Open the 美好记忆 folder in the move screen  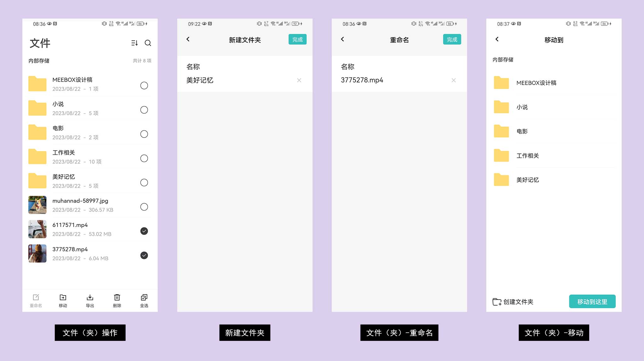pyautogui.click(x=528, y=180)
